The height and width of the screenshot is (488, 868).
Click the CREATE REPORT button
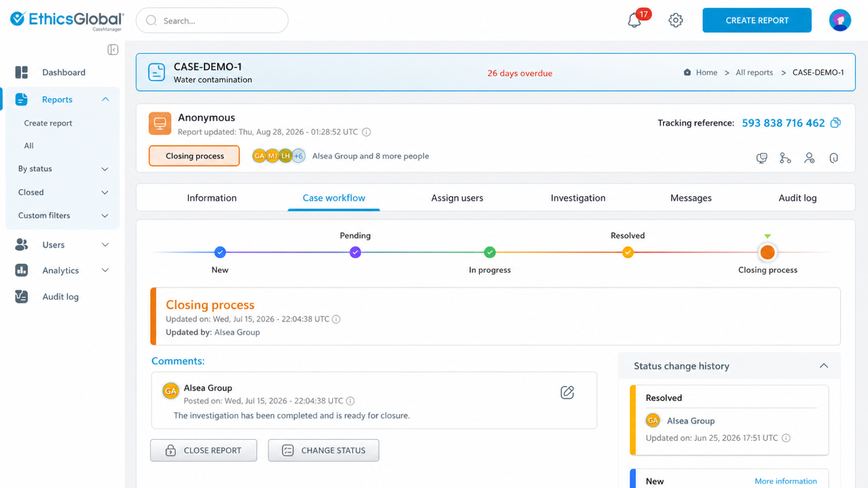pyautogui.click(x=757, y=20)
